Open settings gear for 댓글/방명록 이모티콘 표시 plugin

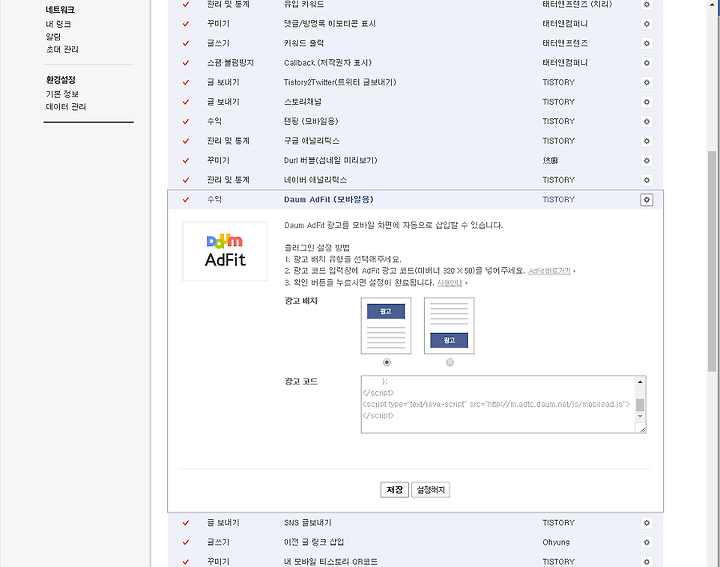tap(647, 24)
